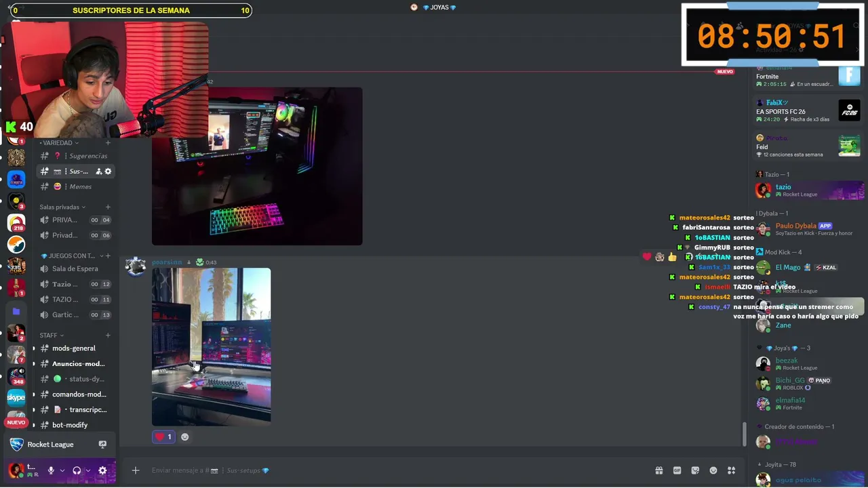Screen dimensions: 868x488
Task: Open the Memes channel
Action: pyautogui.click(x=75, y=186)
